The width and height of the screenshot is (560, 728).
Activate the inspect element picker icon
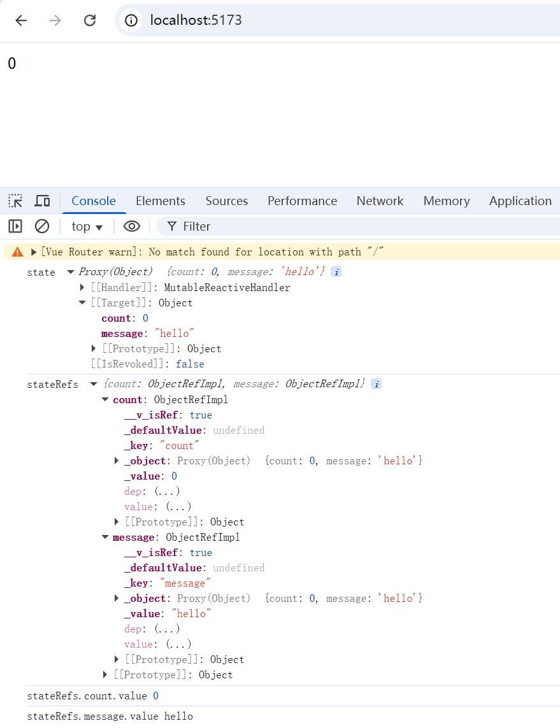15,201
